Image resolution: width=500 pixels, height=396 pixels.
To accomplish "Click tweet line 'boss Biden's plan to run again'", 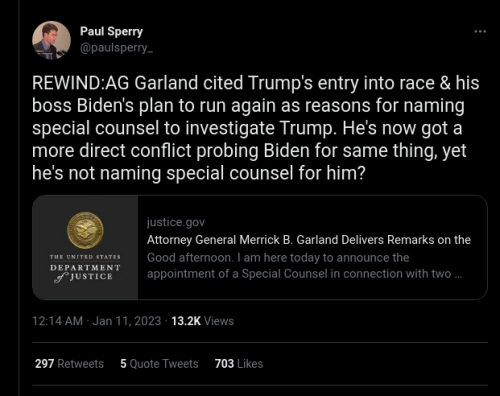I will (248, 106).
